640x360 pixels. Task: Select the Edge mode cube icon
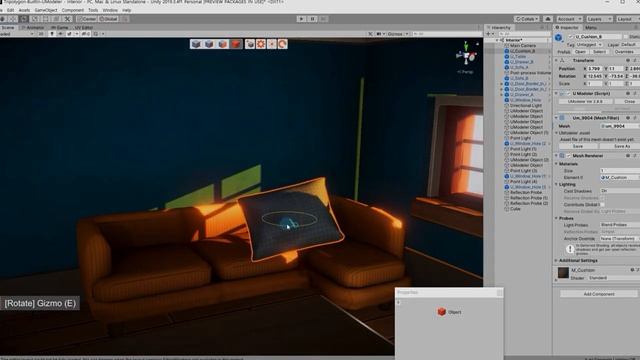[209, 44]
